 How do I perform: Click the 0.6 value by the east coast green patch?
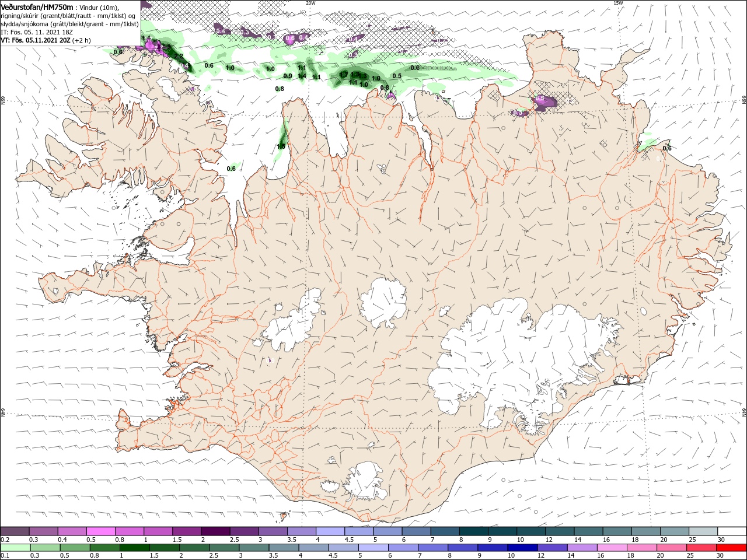click(667, 148)
